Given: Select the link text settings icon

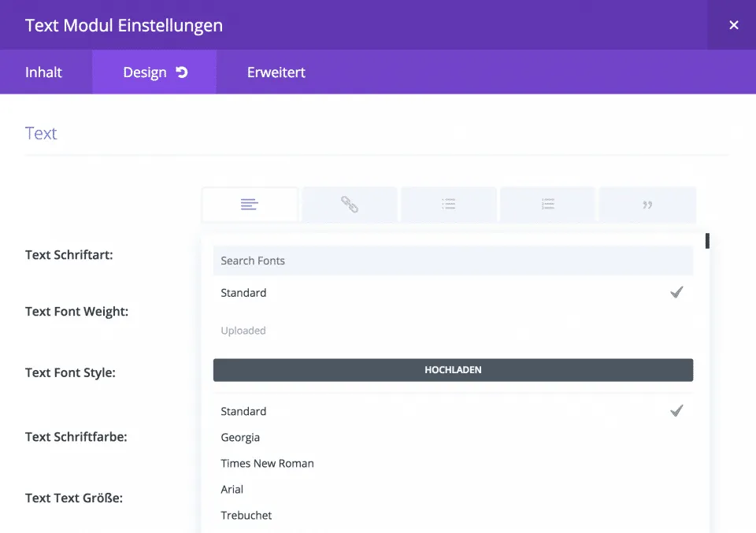Looking at the screenshot, I should pos(349,205).
